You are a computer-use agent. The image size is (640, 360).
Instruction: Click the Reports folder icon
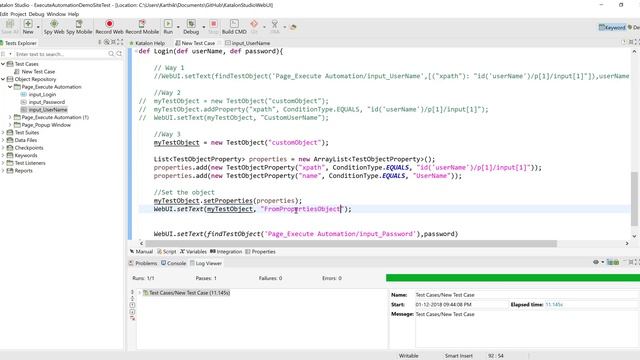(x=10, y=171)
